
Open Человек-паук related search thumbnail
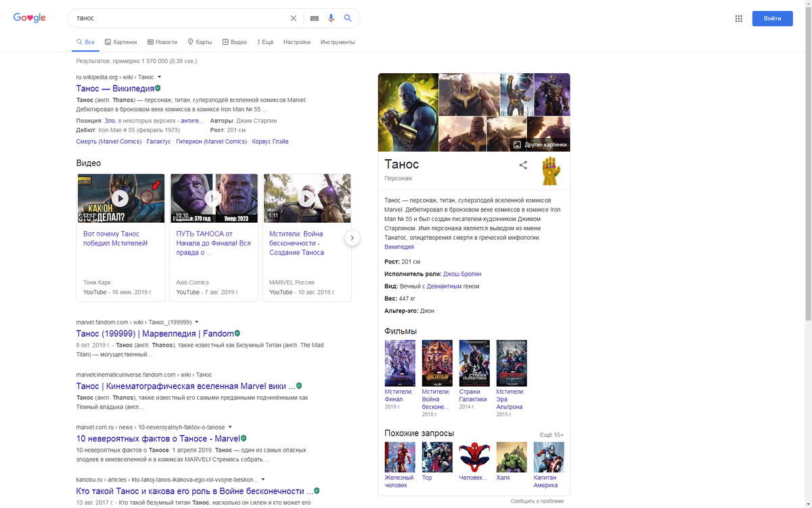coord(474,457)
